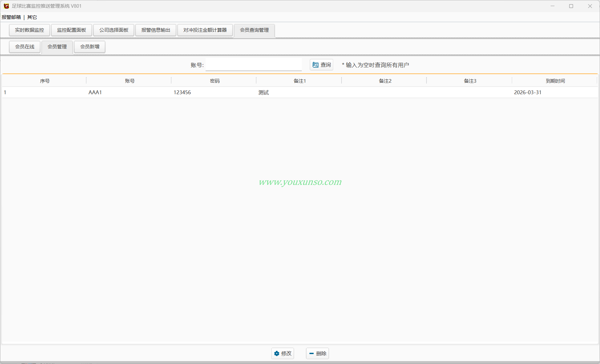Sort by the 密码 column header
The height and width of the screenshot is (364, 600).
[x=215, y=81]
